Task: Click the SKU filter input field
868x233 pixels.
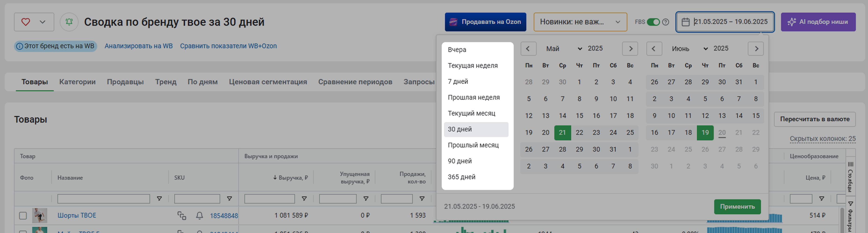Action: pos(197,199)
